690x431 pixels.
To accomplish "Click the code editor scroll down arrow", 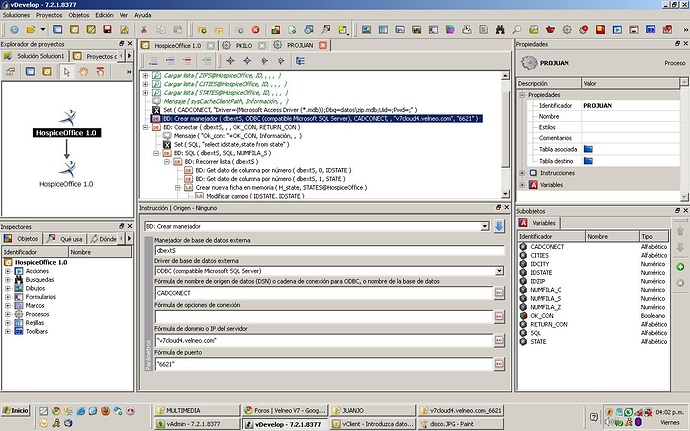I will tap(505, 194).
